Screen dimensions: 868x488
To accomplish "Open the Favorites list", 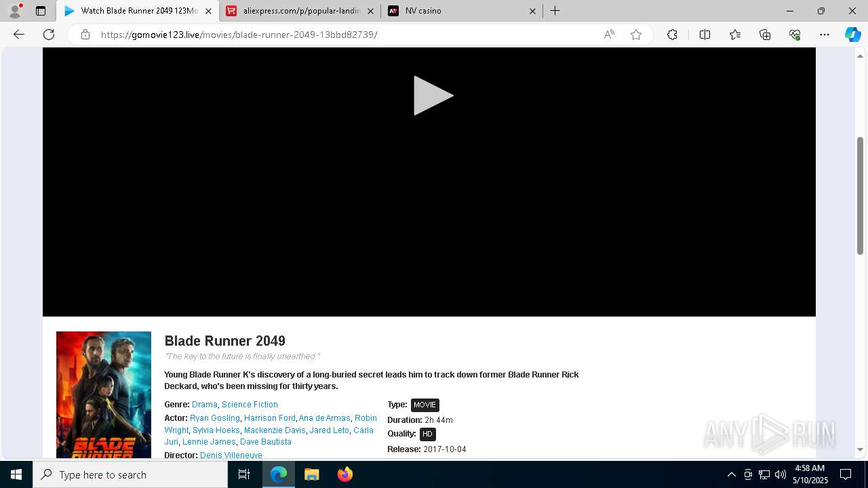I will [x=735, y=35].
